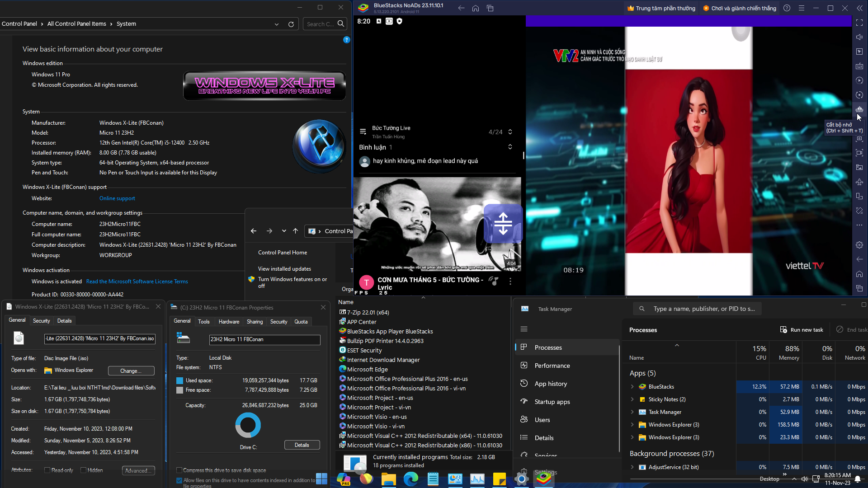Expand the Sticky Notes (2) process row
Screen dimensions: 868x488
coord(632,399)
